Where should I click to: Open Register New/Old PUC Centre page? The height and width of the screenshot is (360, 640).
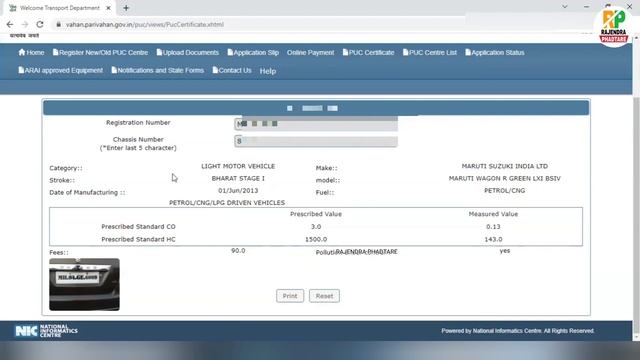[x=100, y=52]
